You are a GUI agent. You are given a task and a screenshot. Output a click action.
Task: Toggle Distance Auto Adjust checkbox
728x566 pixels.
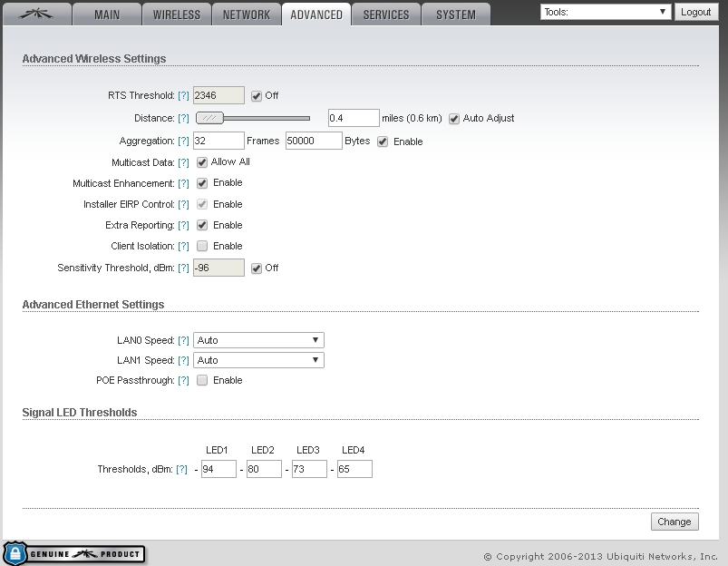(x=454, y=119)
